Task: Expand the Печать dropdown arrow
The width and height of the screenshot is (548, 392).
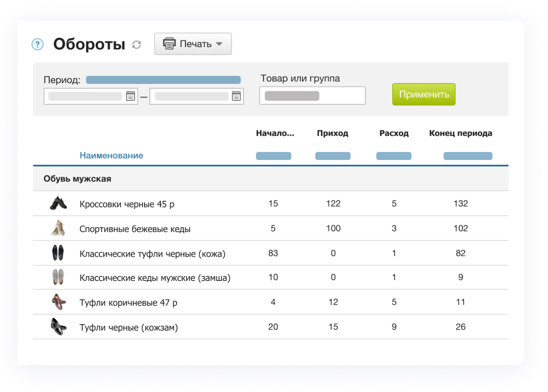Action: click(219, 44)
